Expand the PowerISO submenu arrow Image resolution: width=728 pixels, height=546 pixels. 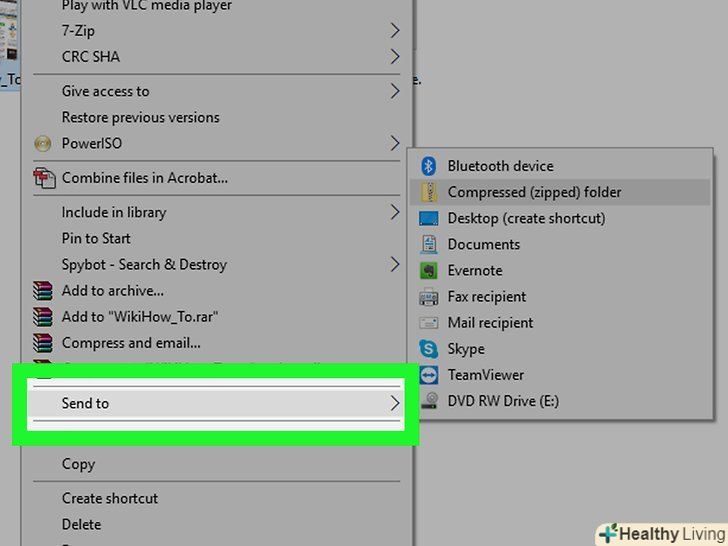point(395,143)
